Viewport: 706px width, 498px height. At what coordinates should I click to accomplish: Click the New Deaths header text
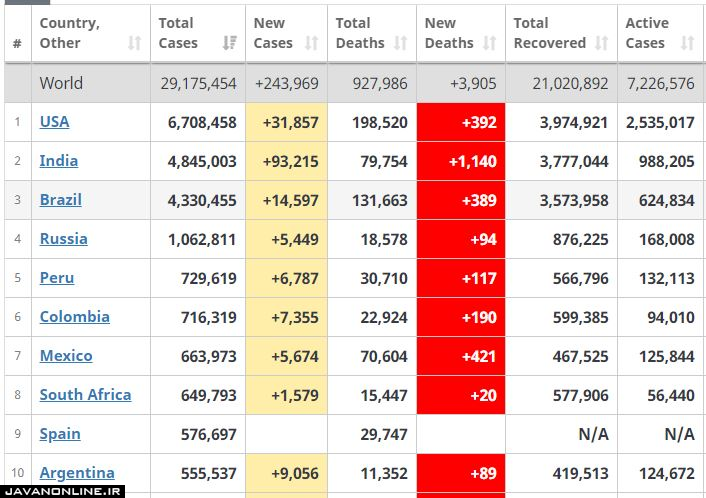tap(449, 33)
